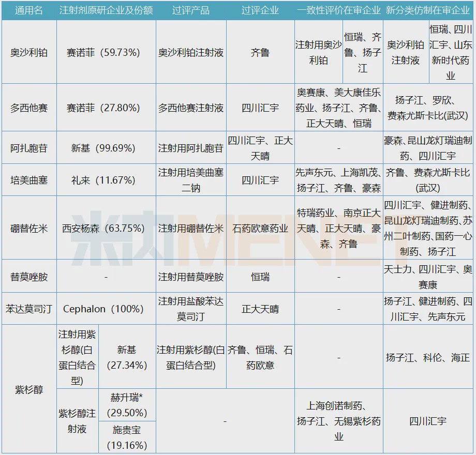The image size is (476, 455).
Task: Click the 苯达莫司汀 generic name cell
Action: [x=29, y=309]
